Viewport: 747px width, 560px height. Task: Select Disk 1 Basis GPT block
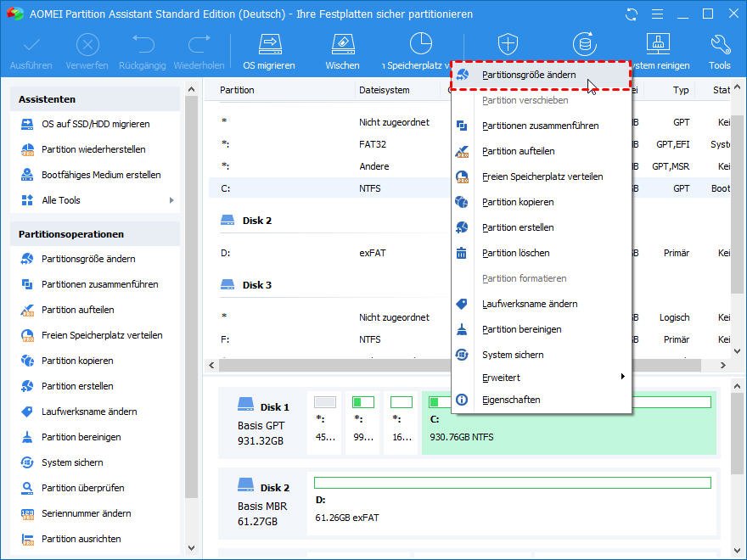coord(263,423)
